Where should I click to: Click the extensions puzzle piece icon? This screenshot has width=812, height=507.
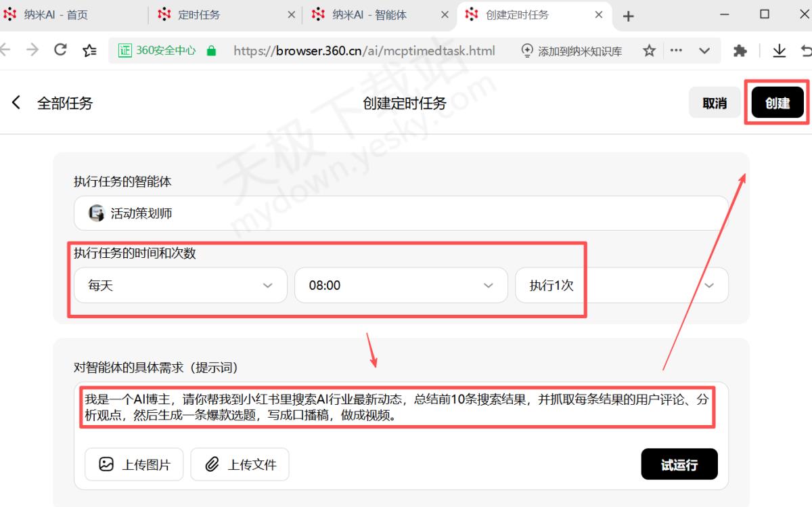click(740, 51)
